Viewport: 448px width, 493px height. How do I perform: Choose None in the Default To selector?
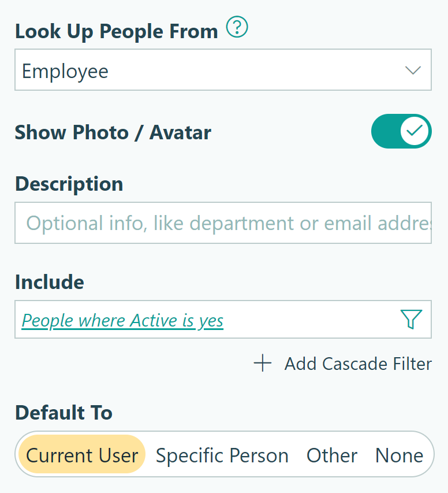click(x=399, y=455)
